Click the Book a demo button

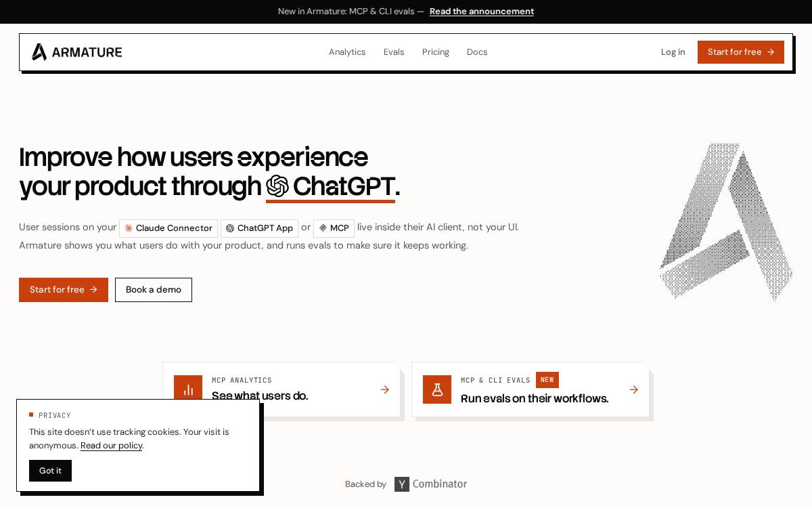pyautogui.click(x=154, y=290)
